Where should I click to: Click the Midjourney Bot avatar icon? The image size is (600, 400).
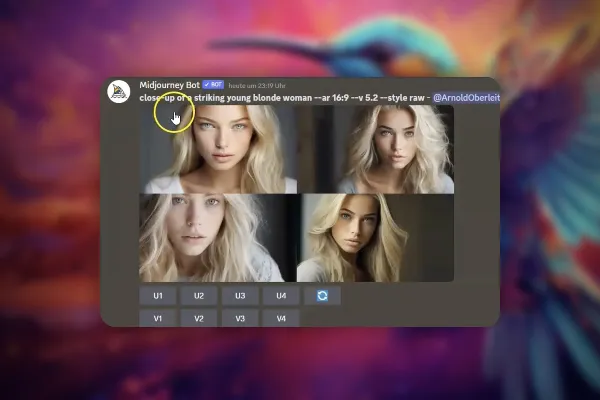119,92
